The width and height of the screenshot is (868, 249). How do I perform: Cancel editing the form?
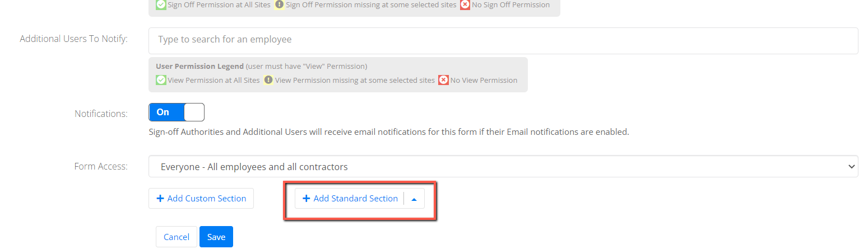[177, 237]
